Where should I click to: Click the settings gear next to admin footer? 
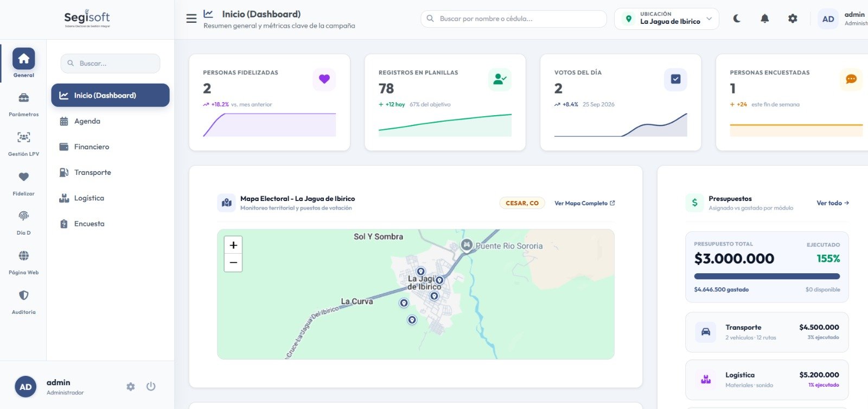pyautogui.click(x=131, y=387)
